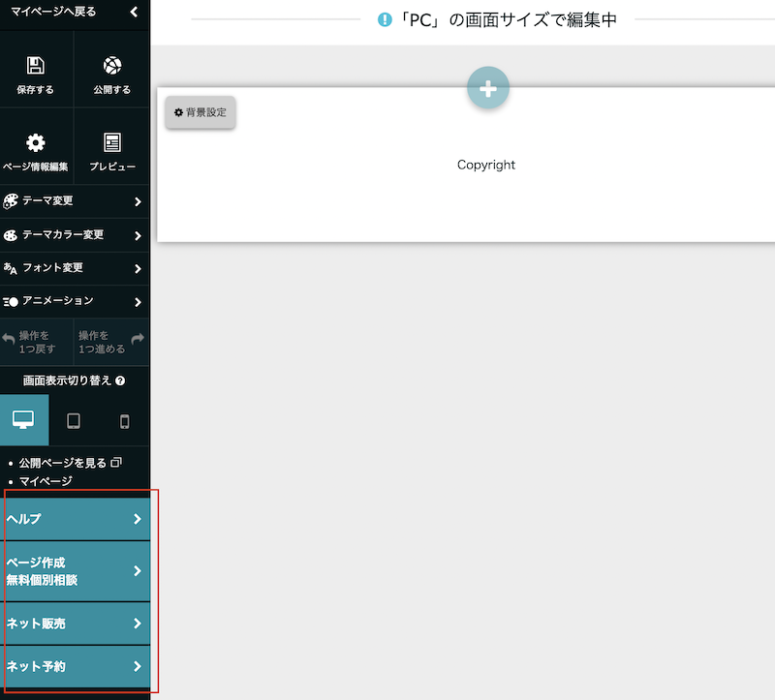
Task: Open page info edit gear icon
Action: 36,143
